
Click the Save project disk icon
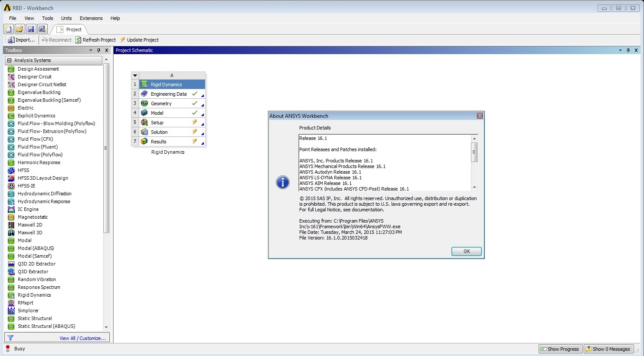tap(31, 29)
